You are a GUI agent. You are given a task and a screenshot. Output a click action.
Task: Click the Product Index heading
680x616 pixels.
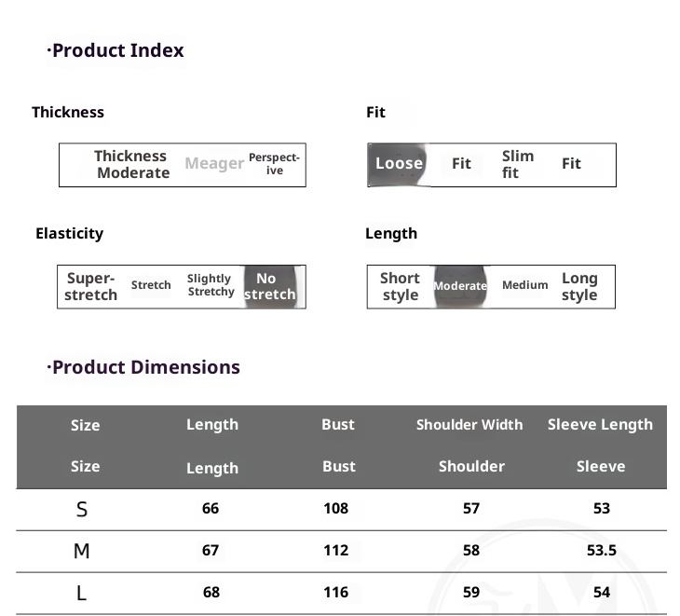(x=117, y=50)
